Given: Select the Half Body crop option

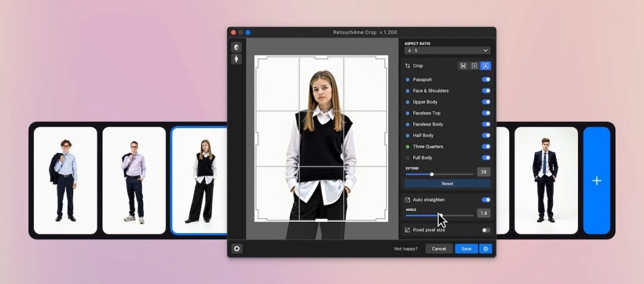Looking at the screenshot, I should pyautogui.click(x=423, y=136).
